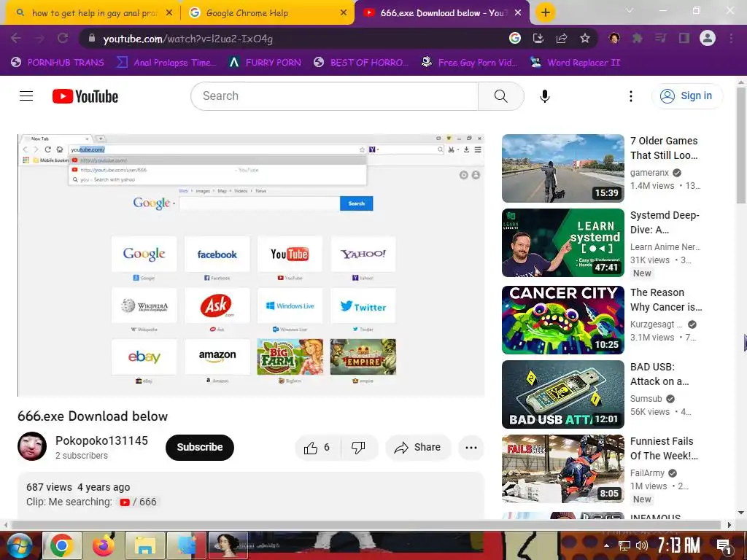Viewport: 747px width, 560px height.
Task: Click the address bar URL
Action: click(187, 39)
